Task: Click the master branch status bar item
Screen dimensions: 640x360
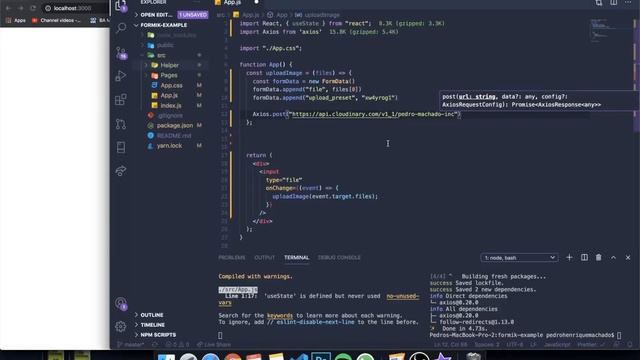Action: 130,344
